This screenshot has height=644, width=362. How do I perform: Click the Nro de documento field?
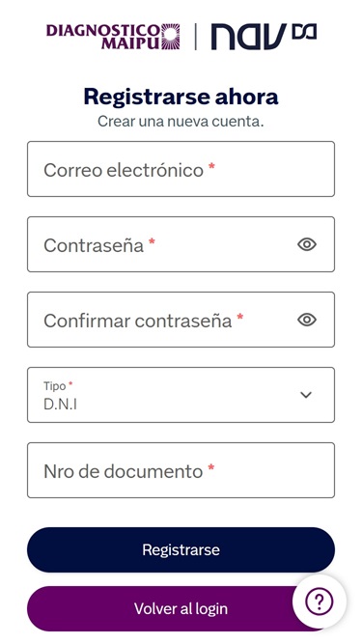(x=181, y=470)
